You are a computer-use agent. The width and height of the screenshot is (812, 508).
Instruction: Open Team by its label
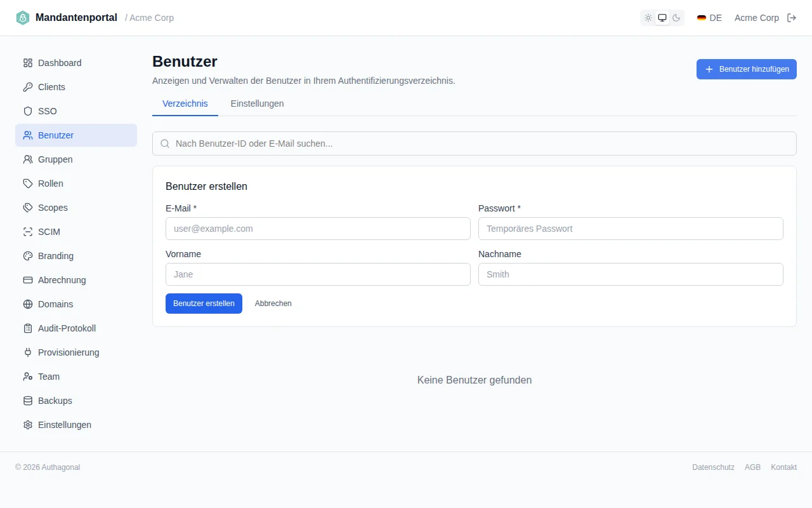click(49, 377)
